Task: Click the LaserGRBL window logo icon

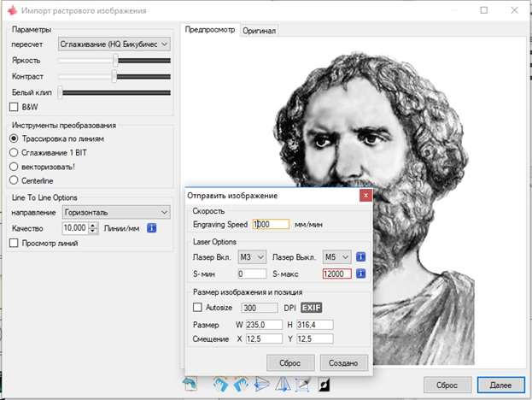Action: click(12, 10)
